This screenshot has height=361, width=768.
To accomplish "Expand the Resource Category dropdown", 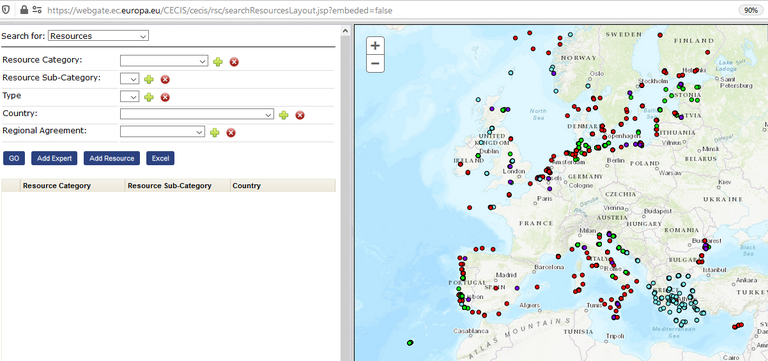I will [164, 61].
